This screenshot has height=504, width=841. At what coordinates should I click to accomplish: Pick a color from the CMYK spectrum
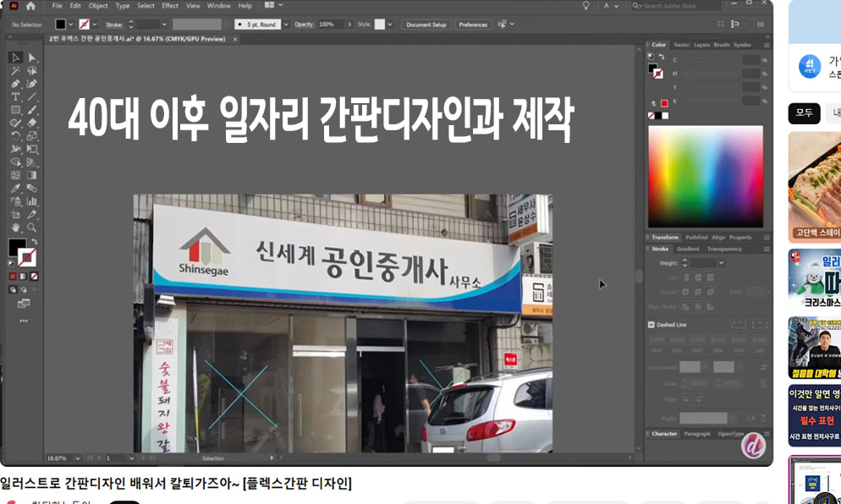click(706, 177)
